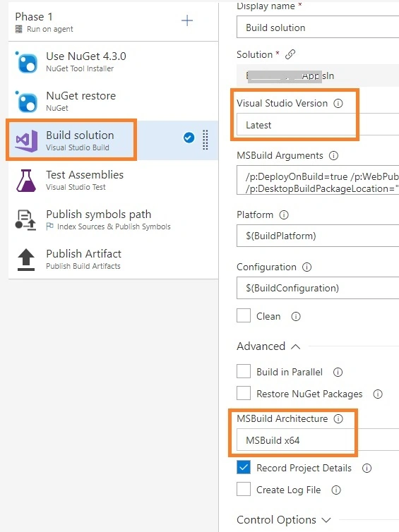Click info icon beside MSBuild Architecture

pos(338,418)
